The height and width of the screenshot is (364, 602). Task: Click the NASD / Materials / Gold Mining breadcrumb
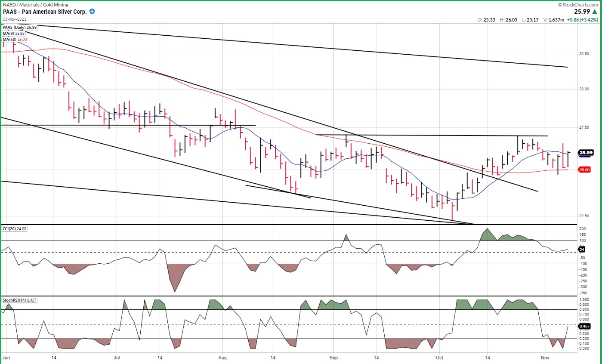click(x=29, y=5)
